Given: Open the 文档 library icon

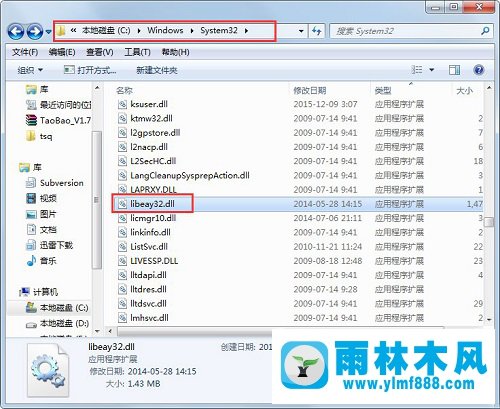Looking at the screenshot, I should tap(31, 230).
